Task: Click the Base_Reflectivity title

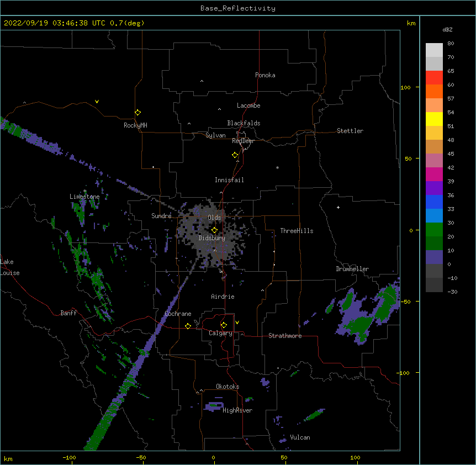Action: point(238,8)
